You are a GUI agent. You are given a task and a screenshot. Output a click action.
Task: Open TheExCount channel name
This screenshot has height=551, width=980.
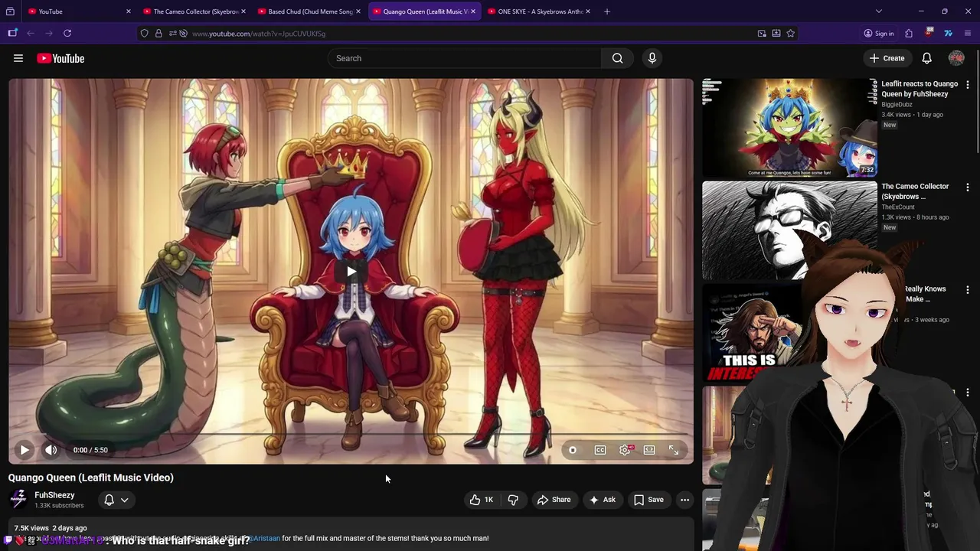898,207
